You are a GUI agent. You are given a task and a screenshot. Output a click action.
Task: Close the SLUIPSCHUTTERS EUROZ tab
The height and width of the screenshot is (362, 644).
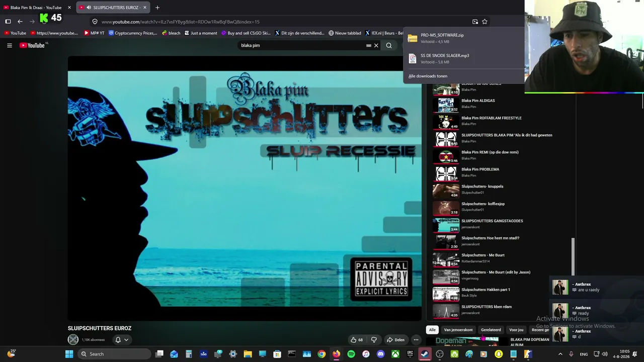[145, 8]
